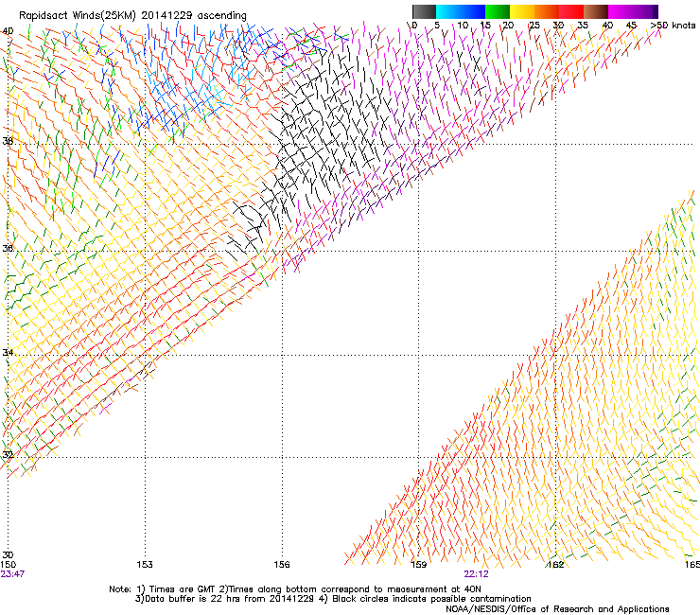700x615 pixels.
Task: Click the longitude axis label '162'
Action: 556,565
